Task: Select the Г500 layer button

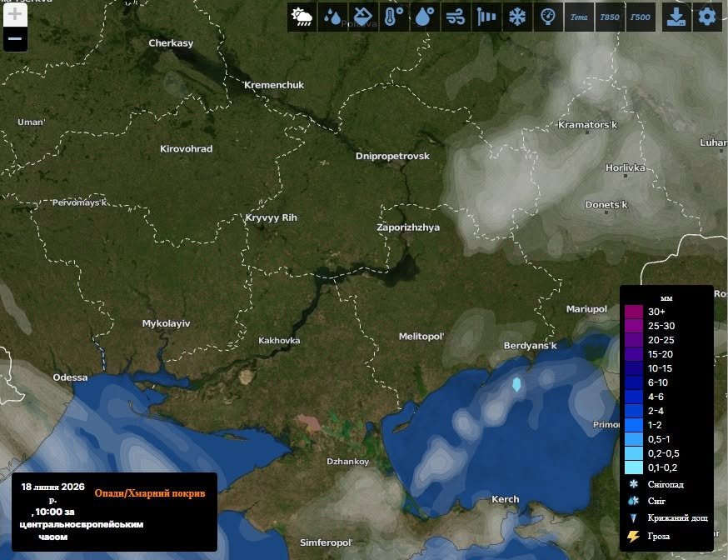Action: coord(641,17)
